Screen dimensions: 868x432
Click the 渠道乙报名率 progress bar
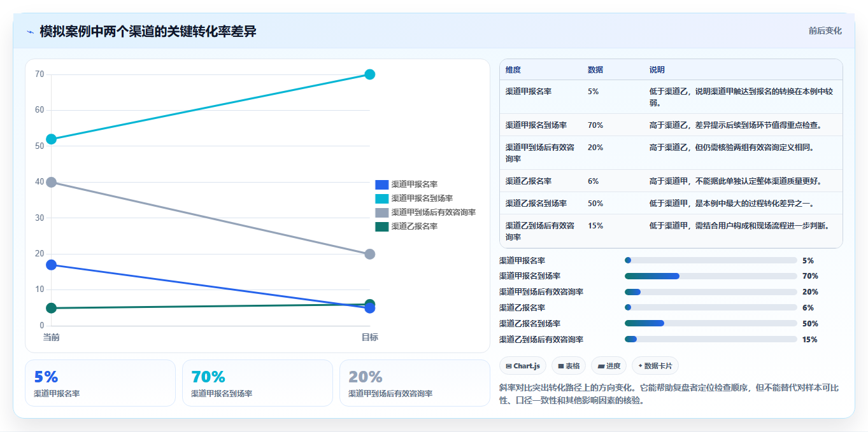point(711,307)
